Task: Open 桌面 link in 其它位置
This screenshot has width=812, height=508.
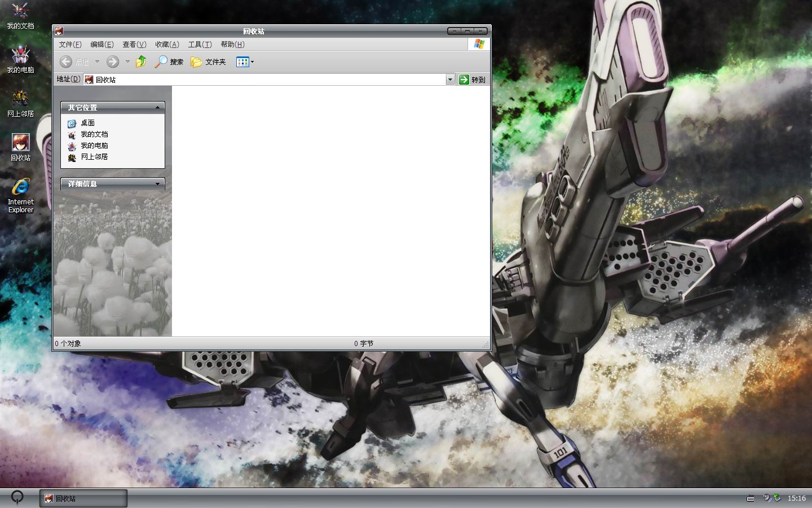Action: pyautogui.click(x=87, y=122)
